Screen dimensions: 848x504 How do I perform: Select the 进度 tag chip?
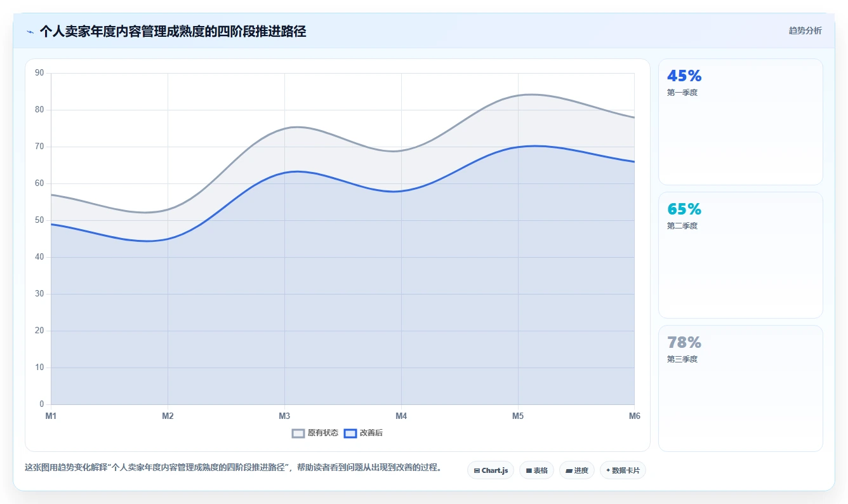[577, 470]
